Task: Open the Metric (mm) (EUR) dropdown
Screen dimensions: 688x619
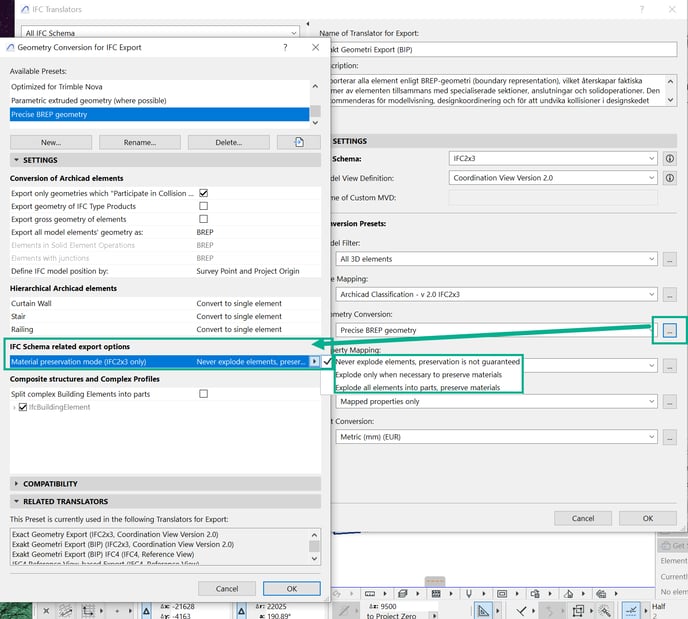Action: pos(496,437)
